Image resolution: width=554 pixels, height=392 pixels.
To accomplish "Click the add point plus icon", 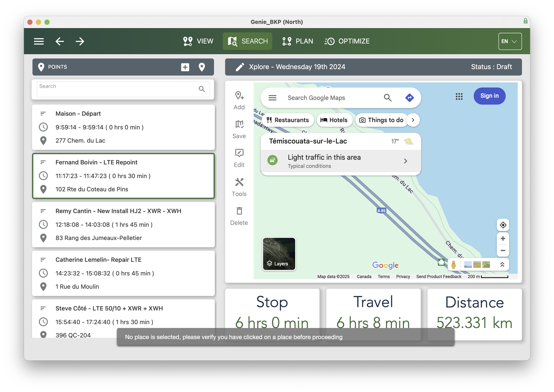I will point(185,67).
